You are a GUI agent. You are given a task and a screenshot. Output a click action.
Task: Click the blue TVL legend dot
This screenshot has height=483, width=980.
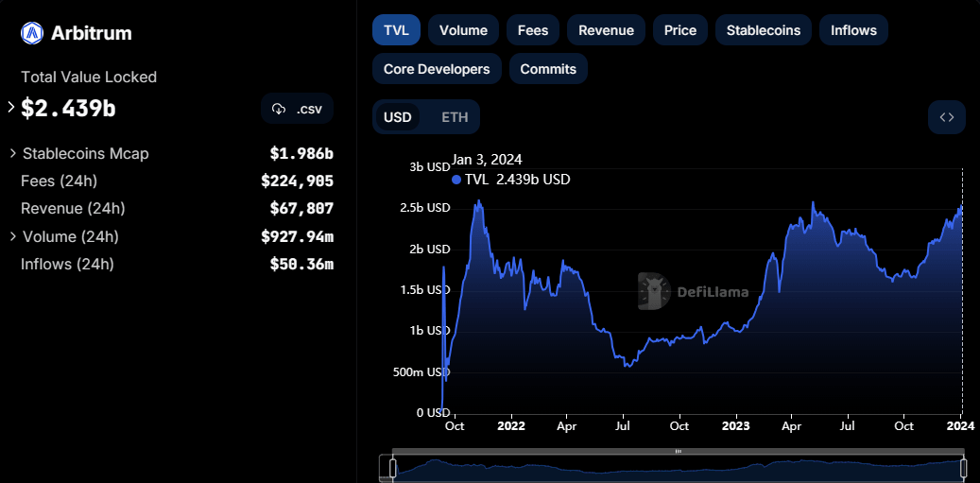click(456, 180)
